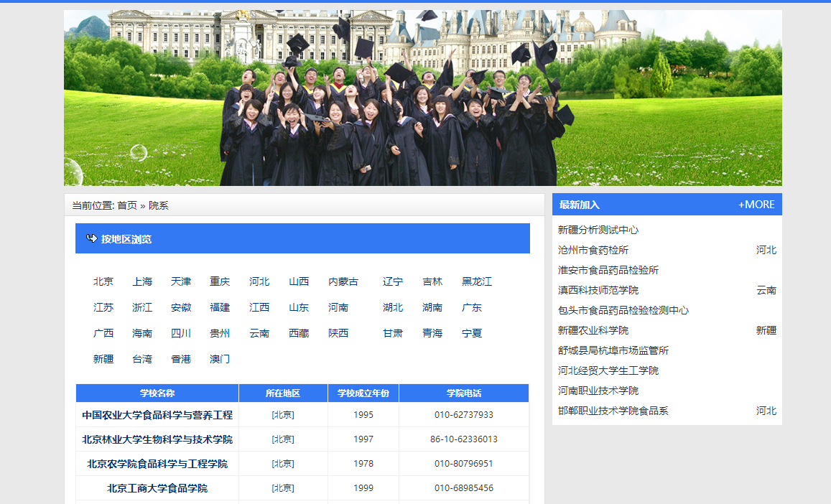This screenshot has width=831, height=504.
Task: Open 中国农业大学食品科学与营养工程 school page
Action: pos(157,415)
